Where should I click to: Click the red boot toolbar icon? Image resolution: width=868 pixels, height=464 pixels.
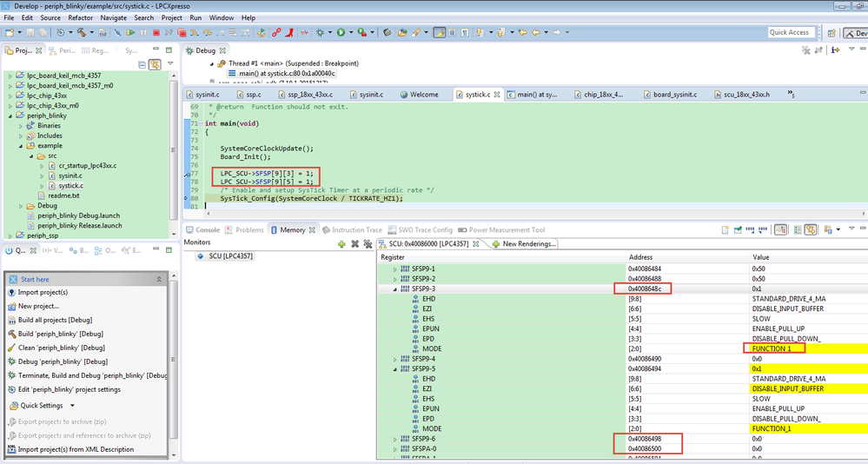point(289,33)
